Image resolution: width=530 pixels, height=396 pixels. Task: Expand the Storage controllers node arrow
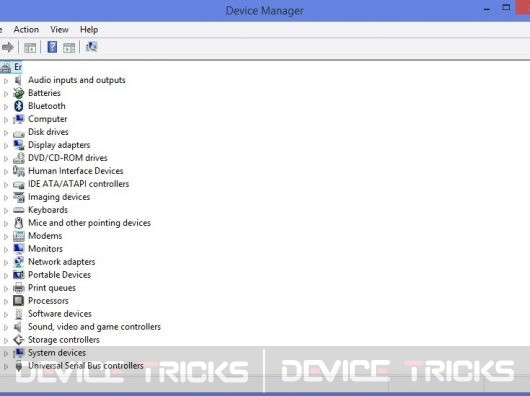click(x=6, y=341)
